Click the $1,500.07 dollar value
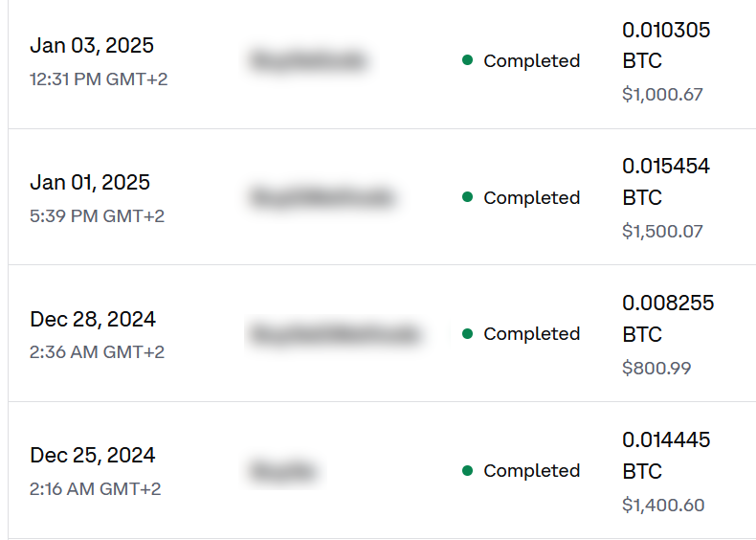The height and width of the screenshot is (540, 756). (662, 232)
